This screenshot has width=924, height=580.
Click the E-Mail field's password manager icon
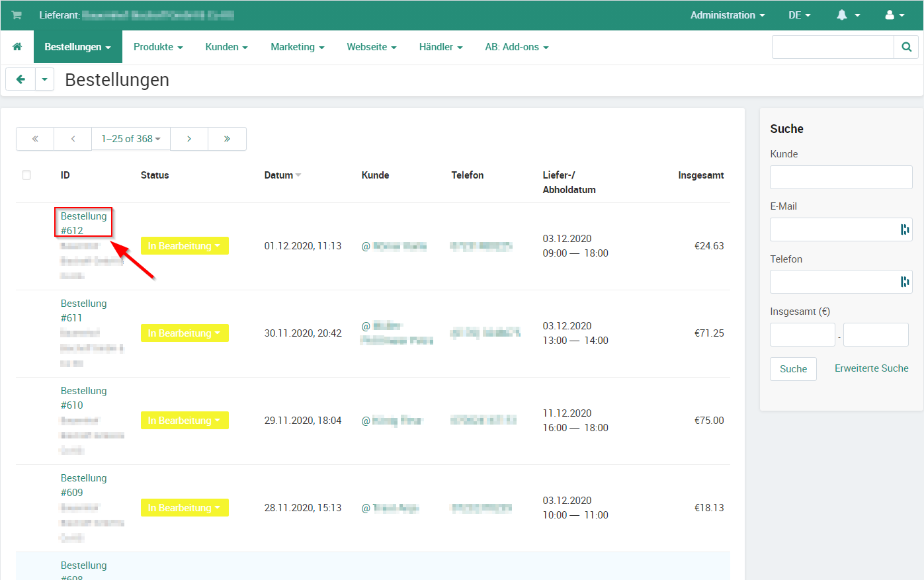point(904,229)
